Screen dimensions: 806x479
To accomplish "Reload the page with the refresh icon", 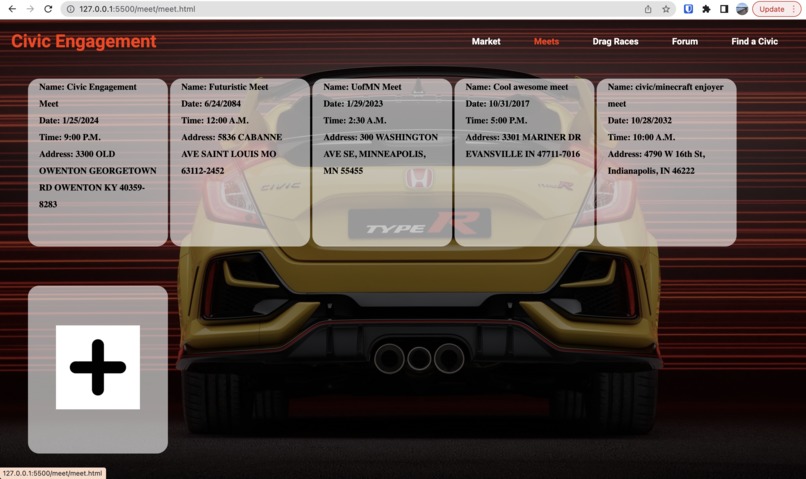I will 48,9.
